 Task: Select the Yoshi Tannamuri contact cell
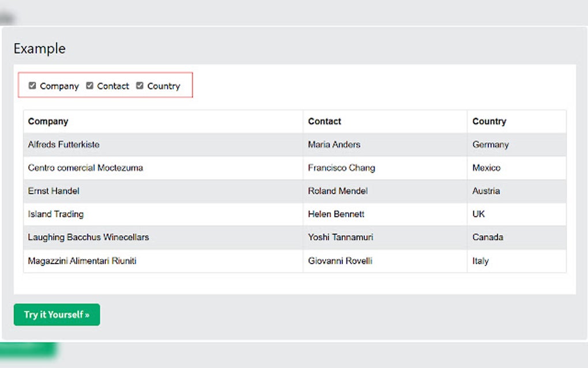pos(340,237)
